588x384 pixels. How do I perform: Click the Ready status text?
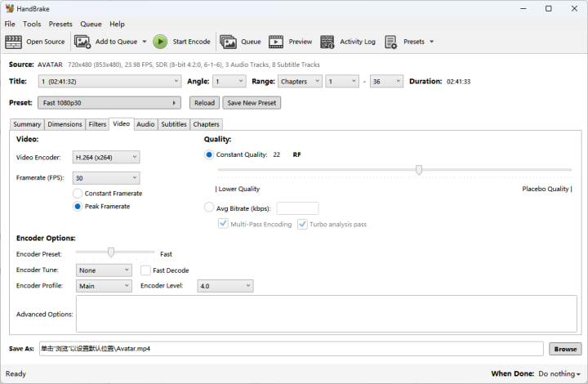click(16, 373)
